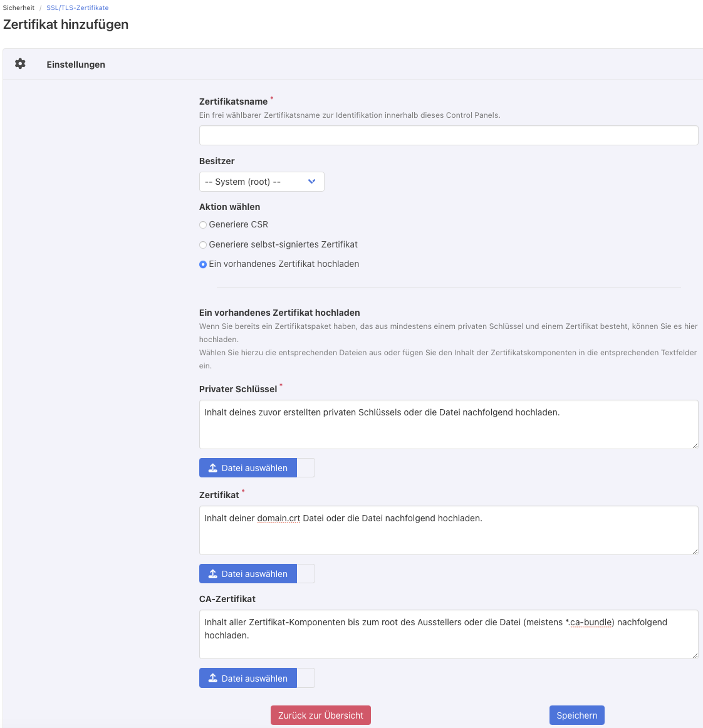Image resolution: width=703 pixels, height=728 pixels.
Task: Click file name box beside Privater Schlüssel upload
Action: [x=306, y=468]
